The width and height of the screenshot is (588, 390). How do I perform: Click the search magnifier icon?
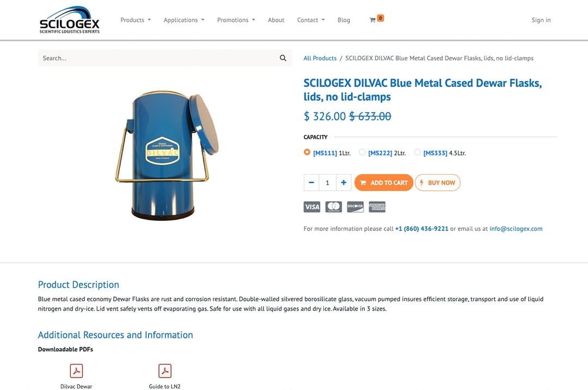(x=283, y=58)
